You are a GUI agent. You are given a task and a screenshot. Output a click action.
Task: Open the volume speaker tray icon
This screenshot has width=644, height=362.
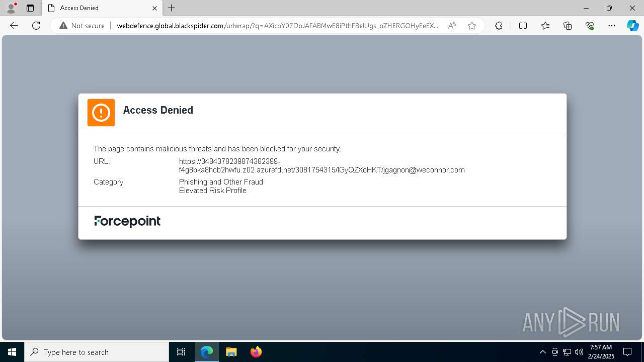[x=579, y=352]
